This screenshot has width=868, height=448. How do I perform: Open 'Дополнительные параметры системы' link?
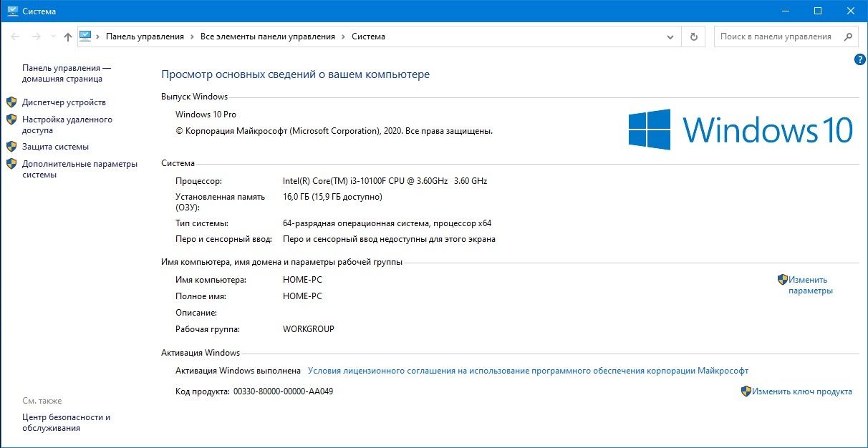pos(79,170)
